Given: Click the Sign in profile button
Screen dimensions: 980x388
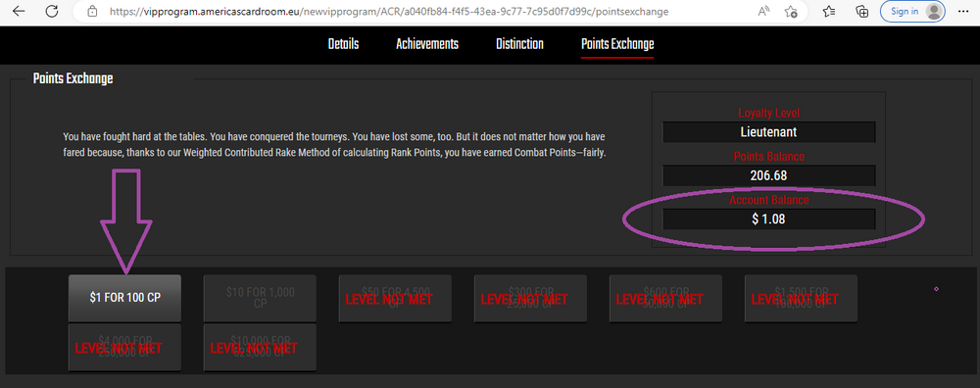Looking at the screenshot, I should point(911,11).
